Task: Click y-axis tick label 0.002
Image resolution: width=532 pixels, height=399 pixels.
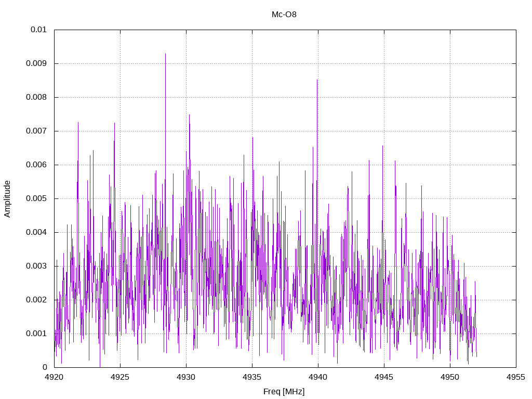Action: [x=37, y=300]
